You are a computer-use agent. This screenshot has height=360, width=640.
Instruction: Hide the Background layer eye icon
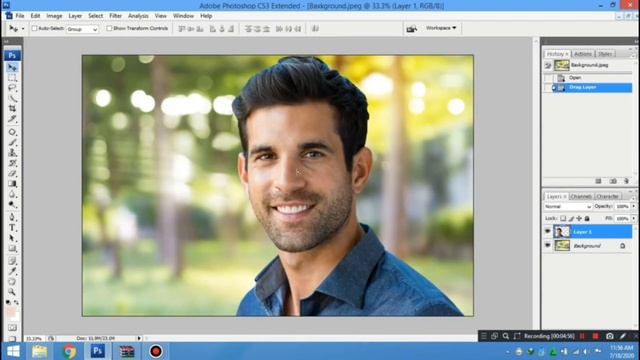548,246
